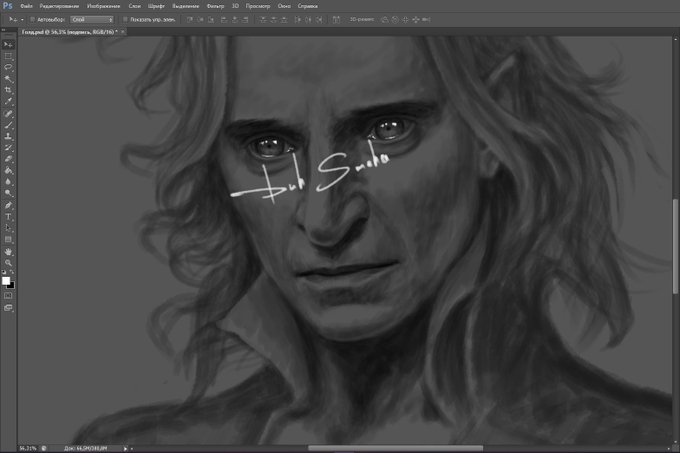Viewport: 680px width, 453px height.
Task: Open the Выделение menu
Action: [186, 6]
